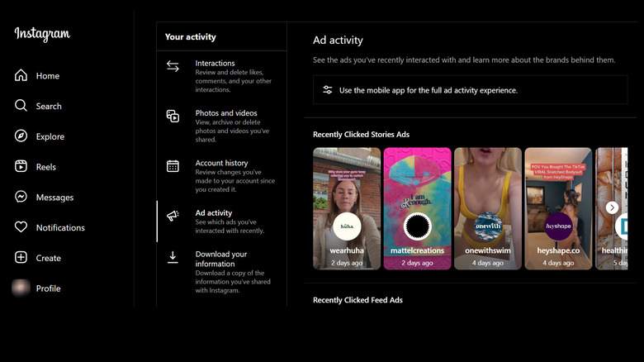644x362 pixels.
Task: Open the Messages icon
Action: [x=21, y=198]
